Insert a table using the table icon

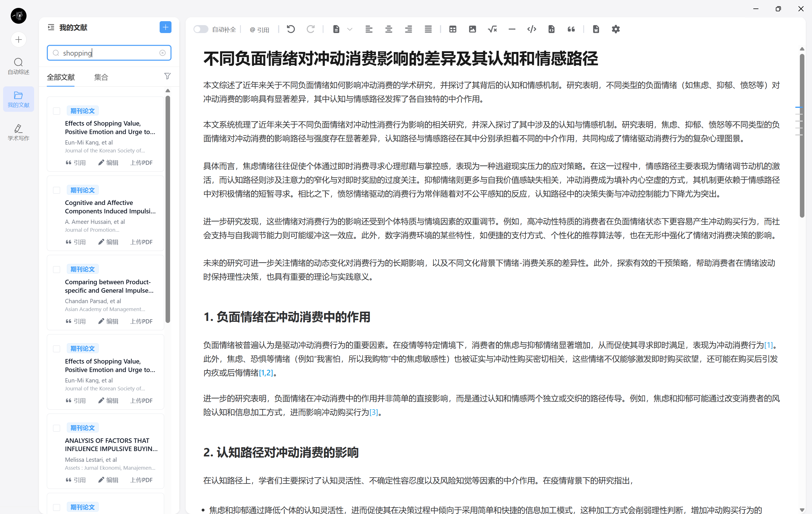452,29
